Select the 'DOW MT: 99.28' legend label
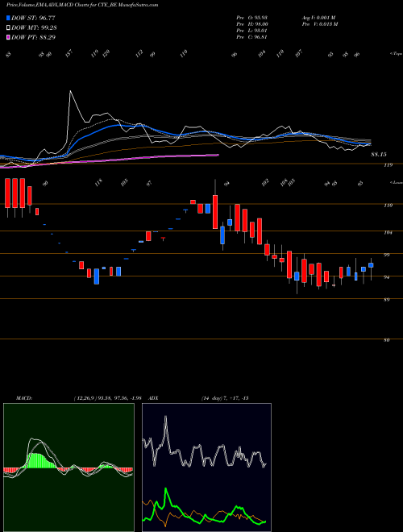 33,27
